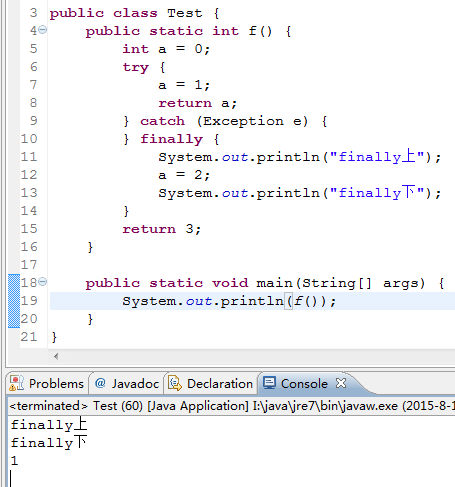This screenshot has width=455, height=487.
Task: Click the Problems tab warning icon
Action: 16,383
